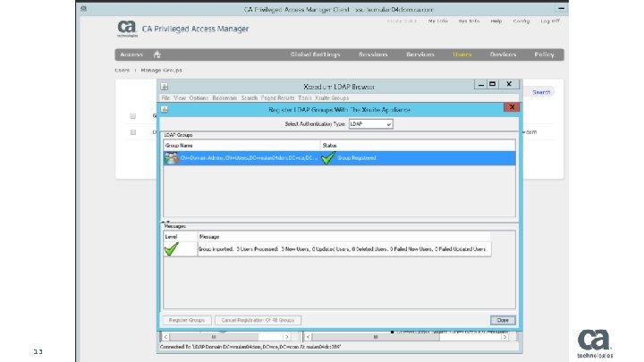Click the Java icon in the LDAP Browser title bar
This screenshot has width=644, height=362.
tap(165, 87)
